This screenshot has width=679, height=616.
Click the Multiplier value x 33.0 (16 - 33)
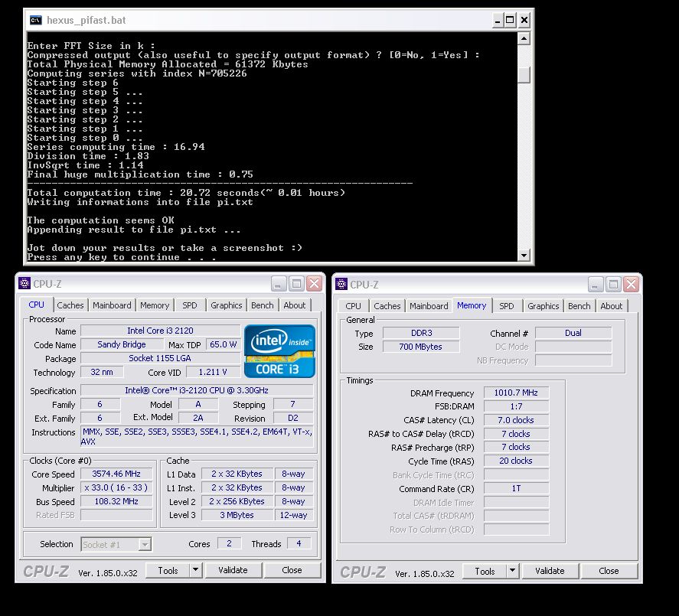tap(116, 488)
